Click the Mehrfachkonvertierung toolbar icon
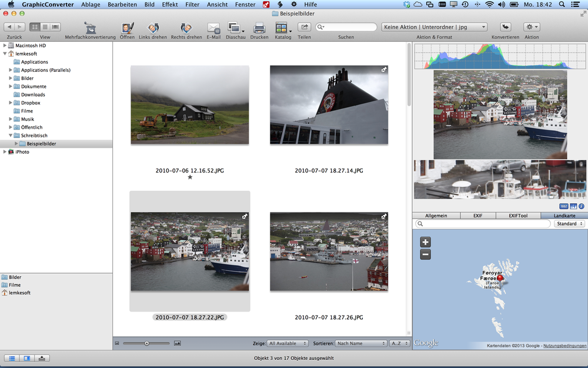588x368 pixels. [90, 28]
